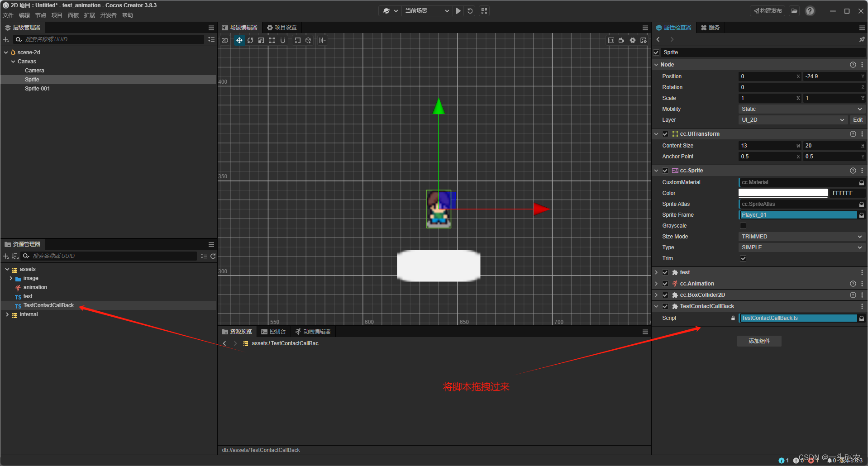This screenshot has width=868, height=466.
Task: Lock the inspector with the pin
Action: [862, 40]
